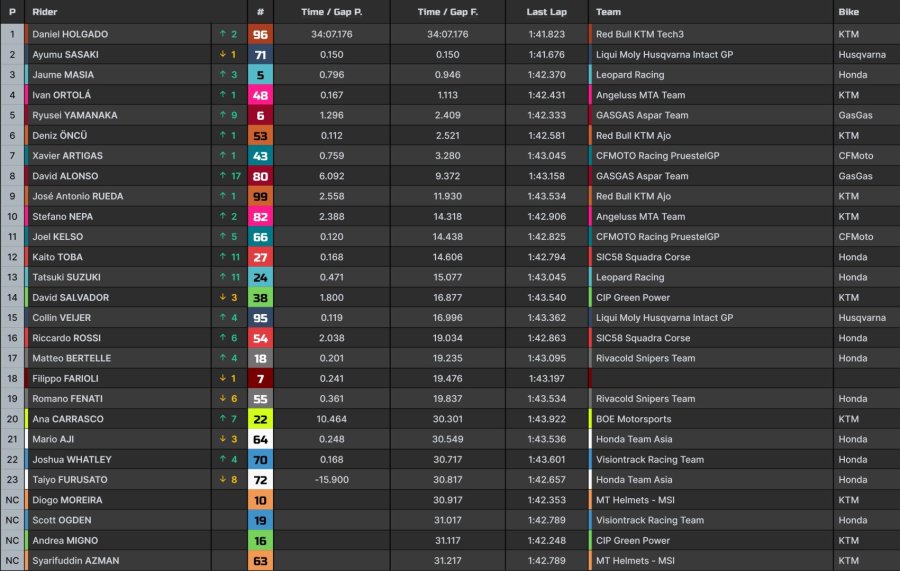This screenshot has height=571, width=900.
Task: Select the white number 64 badge
Action: click(x=260, y=440)
